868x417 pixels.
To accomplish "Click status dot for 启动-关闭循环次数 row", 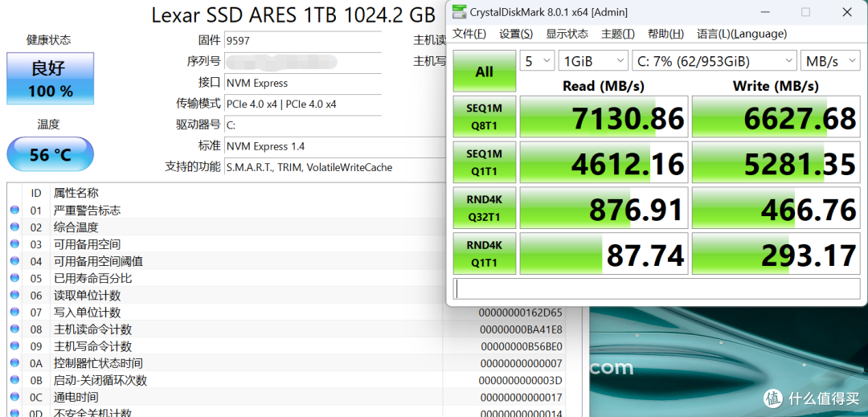I will [14, 381].
